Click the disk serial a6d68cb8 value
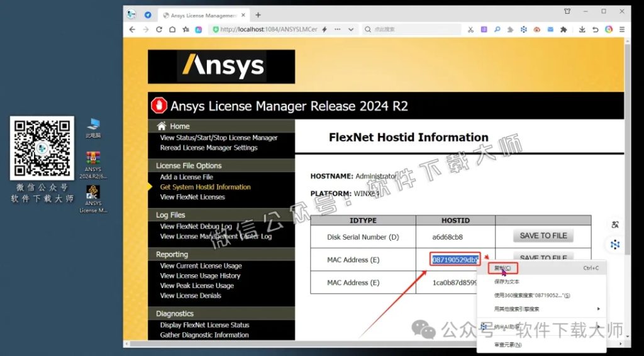Viewport: 644px width, 356px height. (447, 237)
